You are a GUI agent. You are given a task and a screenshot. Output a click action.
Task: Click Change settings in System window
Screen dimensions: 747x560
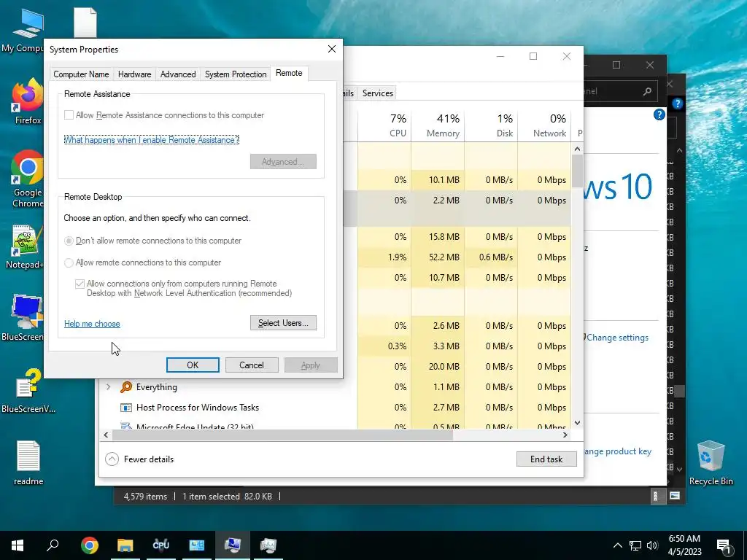(x=617, y=338)
